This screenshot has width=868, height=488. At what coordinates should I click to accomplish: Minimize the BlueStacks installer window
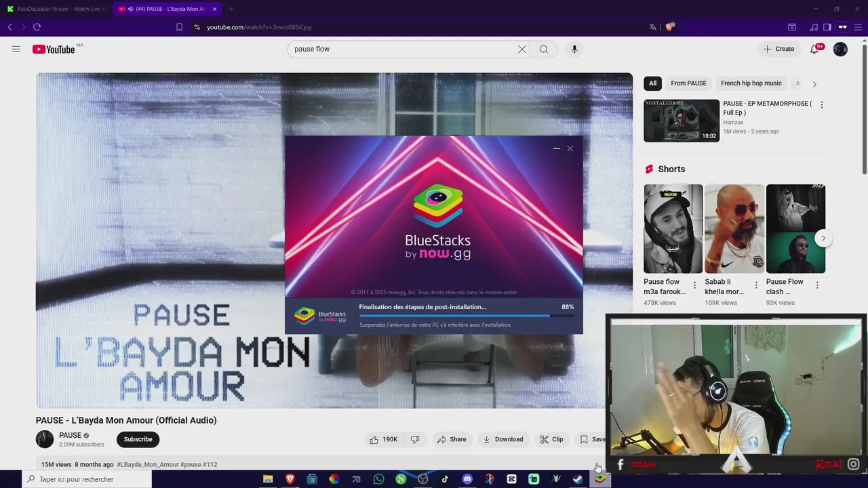coord(557,148)
